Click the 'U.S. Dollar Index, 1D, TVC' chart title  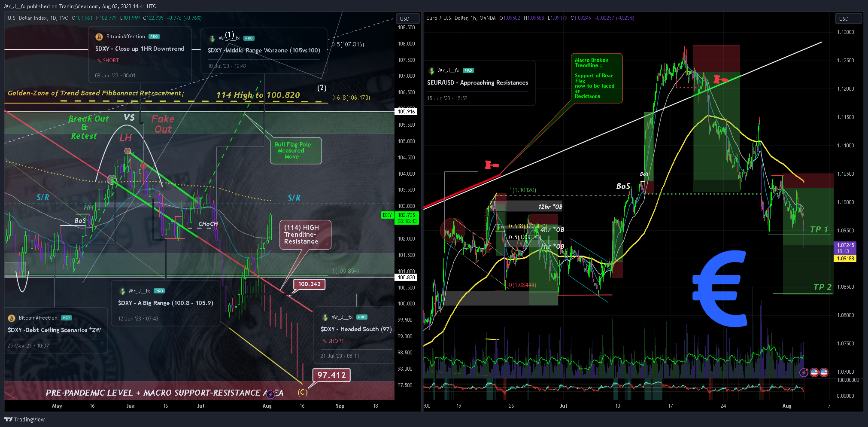(x=38, y=18)
